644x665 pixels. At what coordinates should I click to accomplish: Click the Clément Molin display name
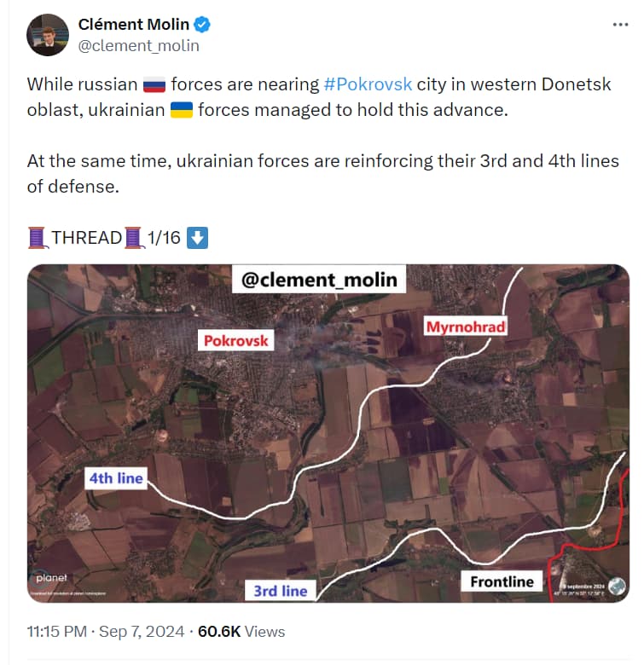pos(134,25)
